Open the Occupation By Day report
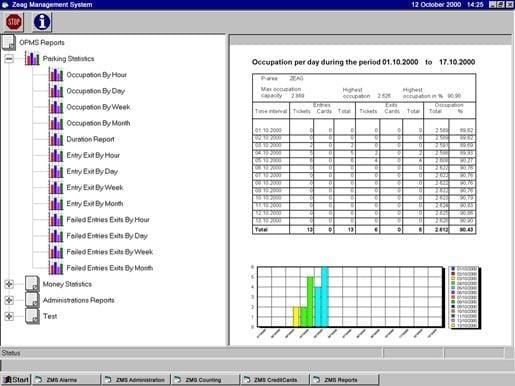The height and width of the screenshot is (386, 515). click(x=96, y=91)
